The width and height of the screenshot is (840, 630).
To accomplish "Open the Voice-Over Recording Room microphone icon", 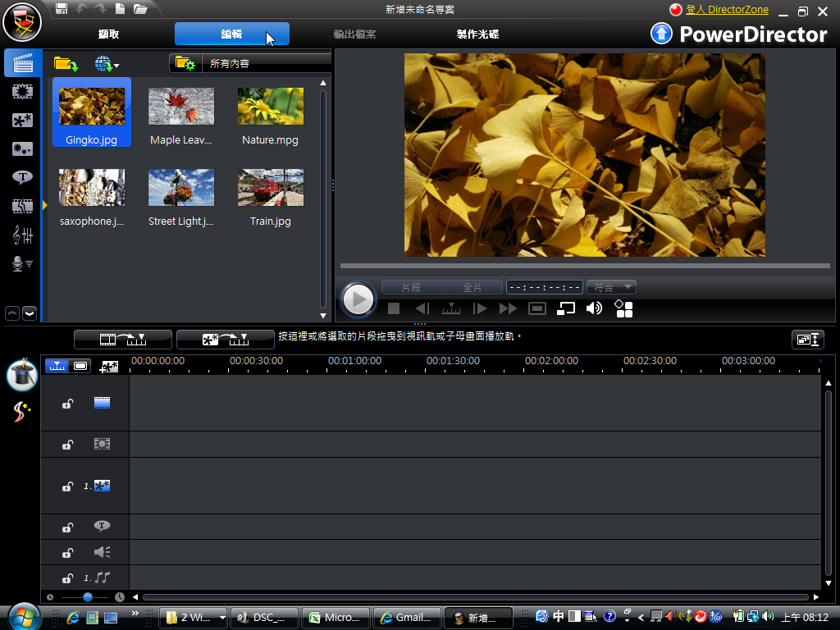I will 22,263.
